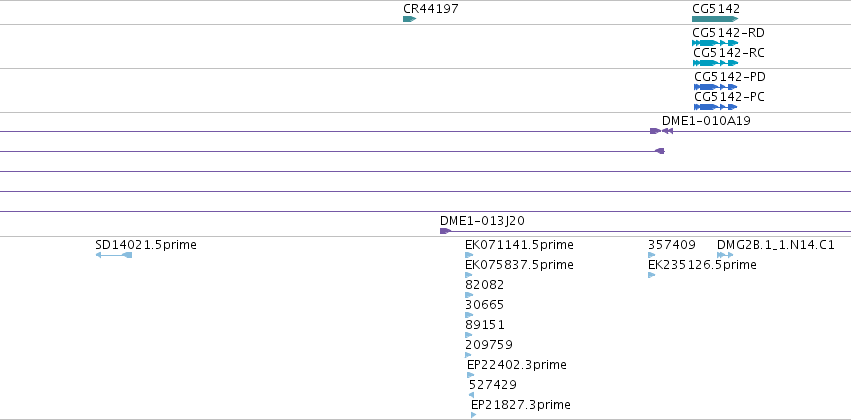
Task: Select the CG5142-RC transcript glyph
Action: (x=715, y=63)
